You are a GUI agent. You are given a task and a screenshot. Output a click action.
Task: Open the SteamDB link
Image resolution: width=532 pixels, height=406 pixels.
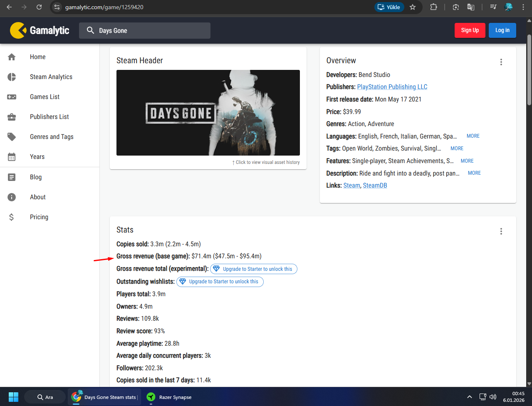click(x=374, y=185)
